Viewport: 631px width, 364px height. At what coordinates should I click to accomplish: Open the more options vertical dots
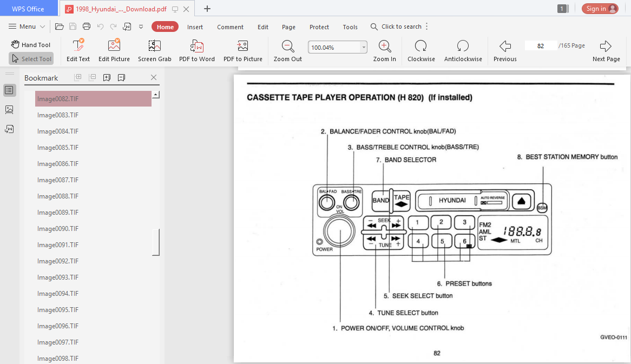coord(426,27)
